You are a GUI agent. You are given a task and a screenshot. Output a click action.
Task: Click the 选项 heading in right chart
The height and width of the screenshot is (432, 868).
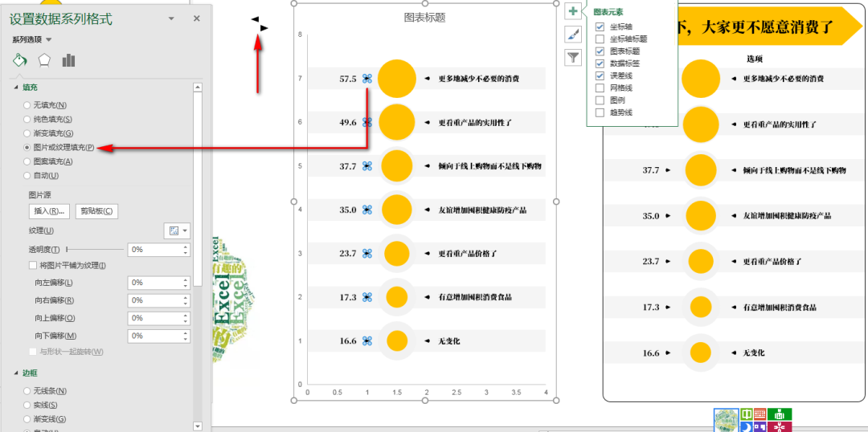coord(755,58)
